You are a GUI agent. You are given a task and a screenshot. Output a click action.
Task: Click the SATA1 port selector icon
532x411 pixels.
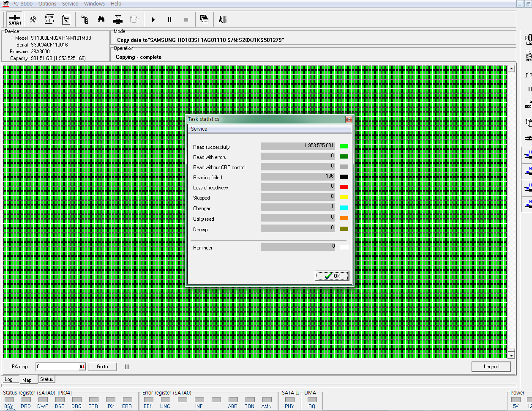(15, 19)
